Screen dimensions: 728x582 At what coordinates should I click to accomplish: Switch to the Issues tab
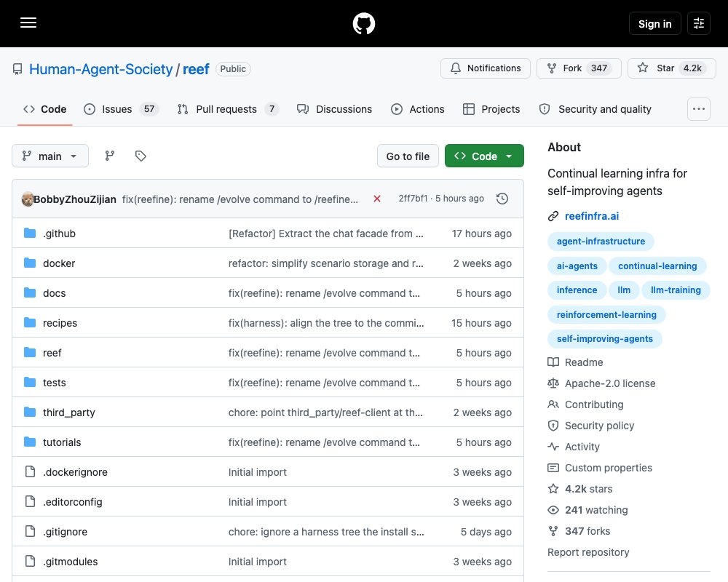point(121,109)
